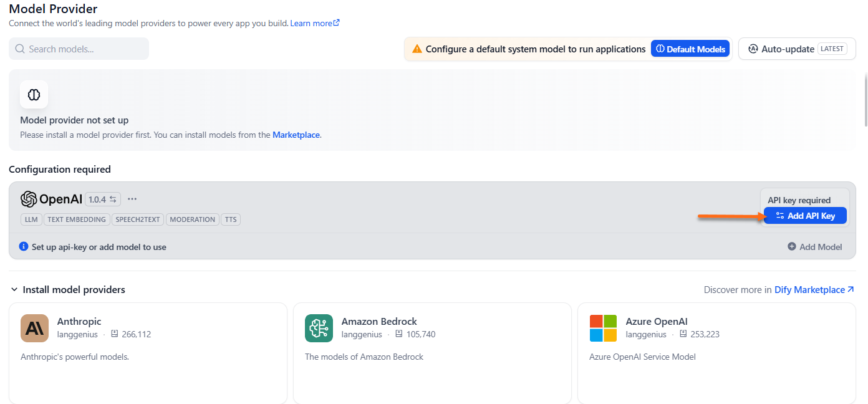
Task: Click the Anthropic download count 266,112
Action: point(136,334)
